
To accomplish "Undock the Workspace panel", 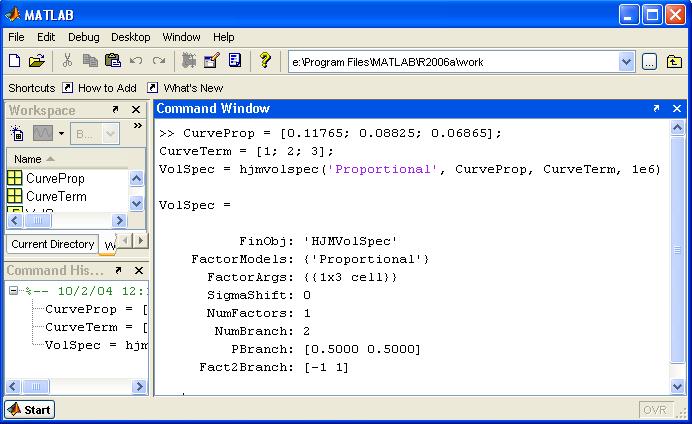I will point(115,109).
